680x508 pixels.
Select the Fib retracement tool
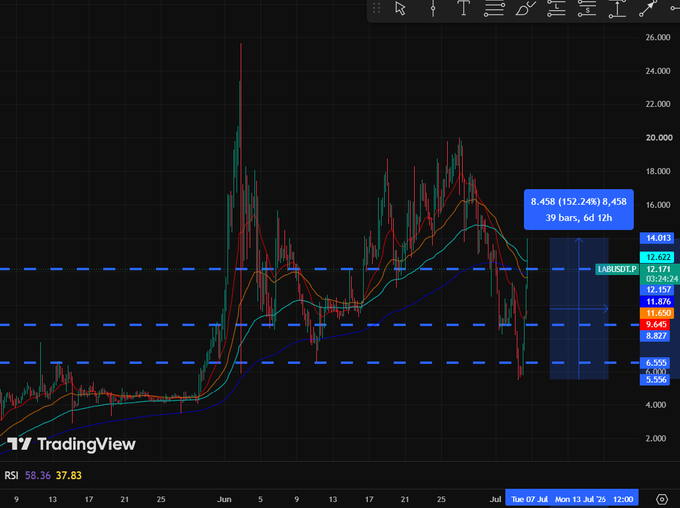point(494,9)
